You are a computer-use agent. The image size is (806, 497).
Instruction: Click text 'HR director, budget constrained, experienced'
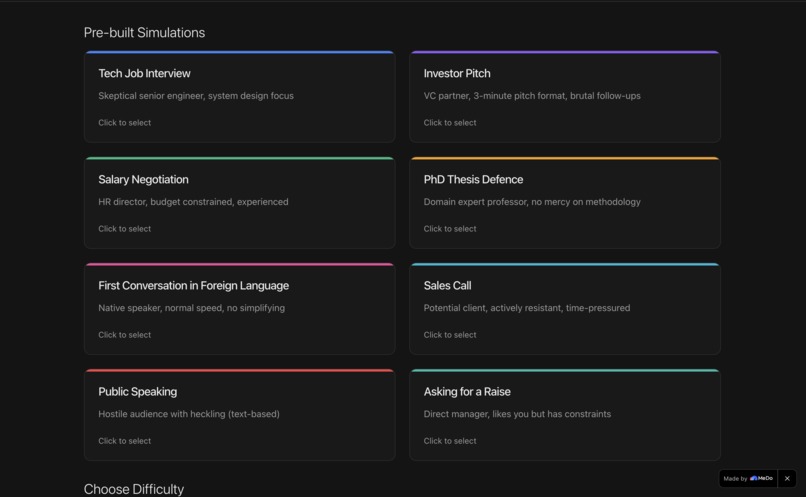(x=193, y=201)
